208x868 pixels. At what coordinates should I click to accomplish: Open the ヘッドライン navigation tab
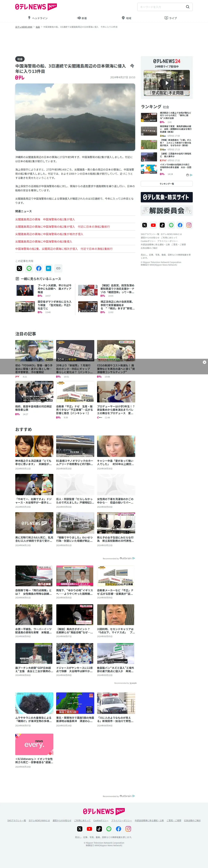[38, 18]
